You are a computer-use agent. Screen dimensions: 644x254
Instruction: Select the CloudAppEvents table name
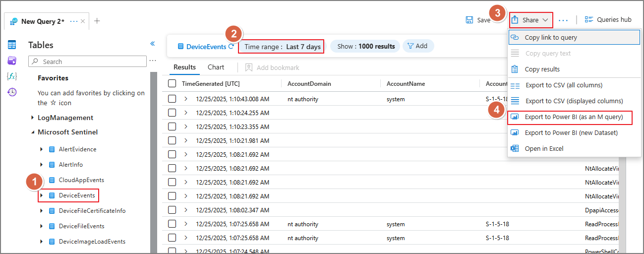click(x=81, y=180)
